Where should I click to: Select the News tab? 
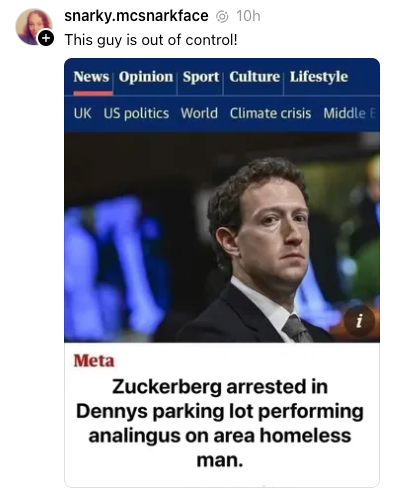point(91,77)
